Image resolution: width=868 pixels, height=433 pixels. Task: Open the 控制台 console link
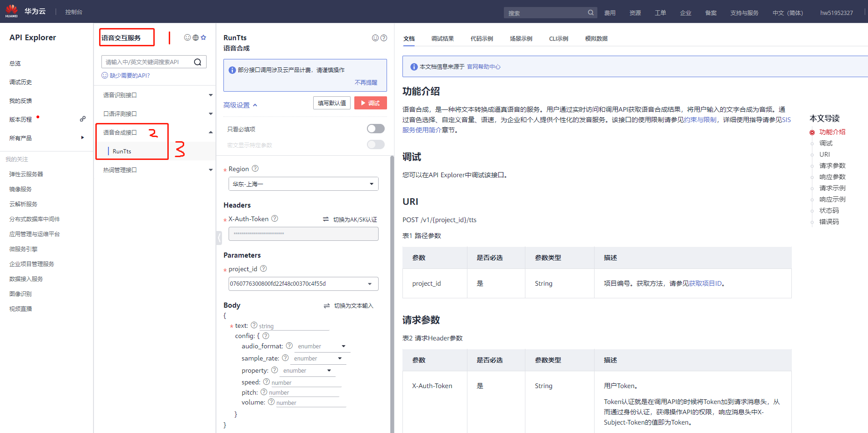74,12
